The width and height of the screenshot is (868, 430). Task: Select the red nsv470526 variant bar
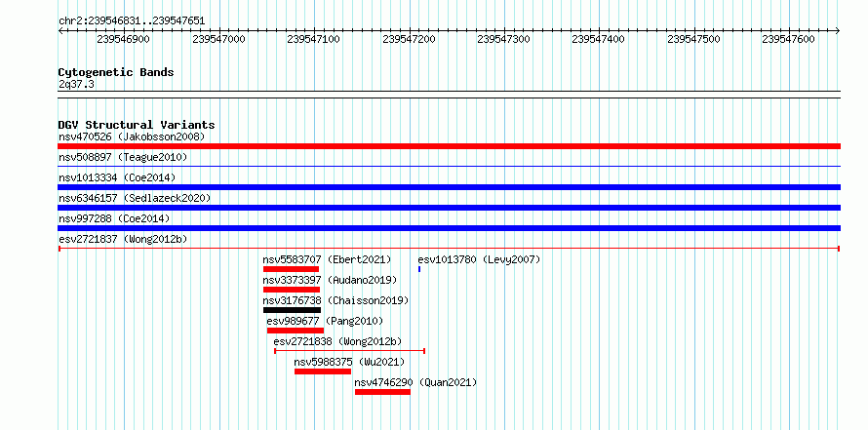click(x=449, y=146)
